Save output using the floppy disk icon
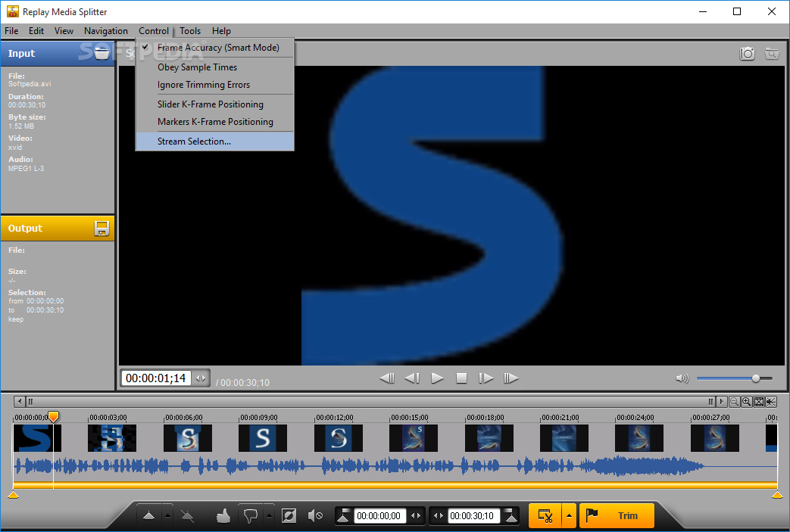The width and height of the screenshot is (790, 532). (x=101, y=229)
